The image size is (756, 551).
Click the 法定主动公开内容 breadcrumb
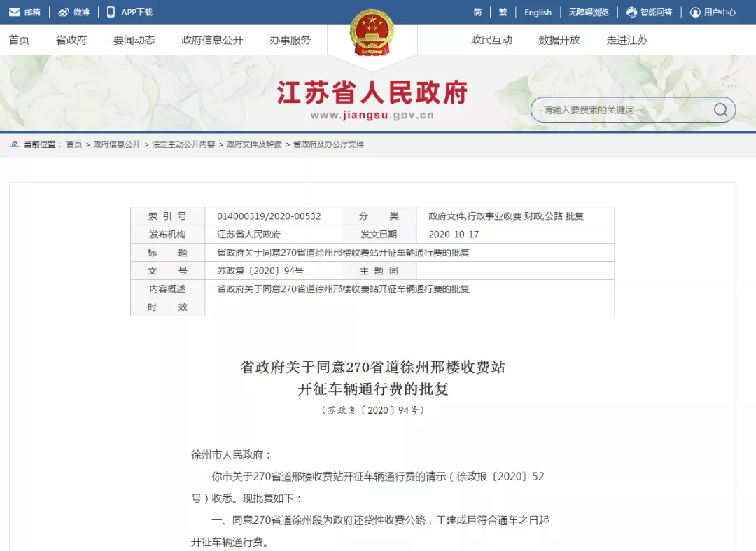tap(183, 144)
